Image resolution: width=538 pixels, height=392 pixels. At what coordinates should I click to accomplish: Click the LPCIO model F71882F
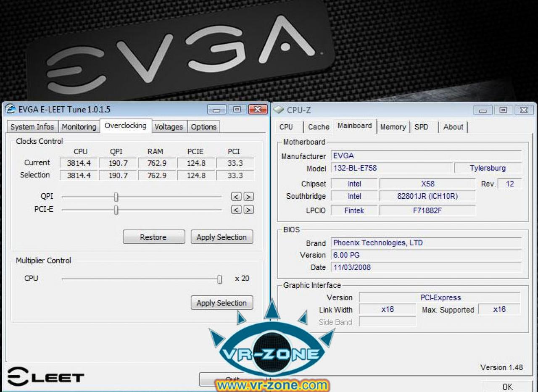[427, 210]
